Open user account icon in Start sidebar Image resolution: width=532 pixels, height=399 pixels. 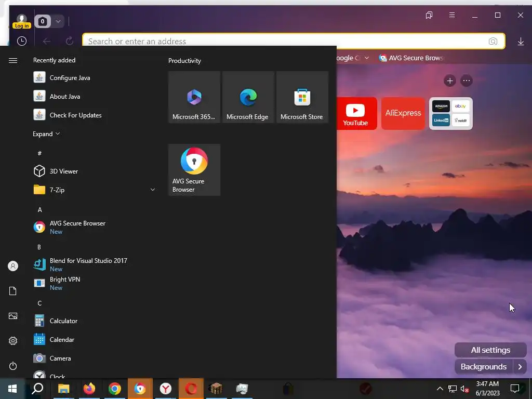[13, 266]
